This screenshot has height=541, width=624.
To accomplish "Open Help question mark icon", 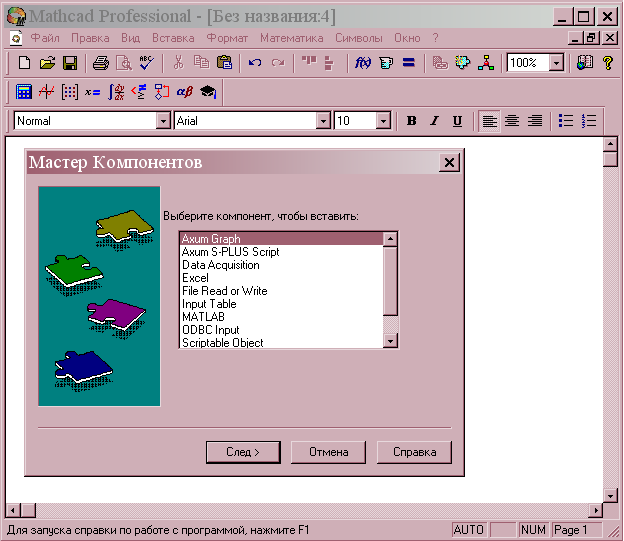I will coord(608,63).
